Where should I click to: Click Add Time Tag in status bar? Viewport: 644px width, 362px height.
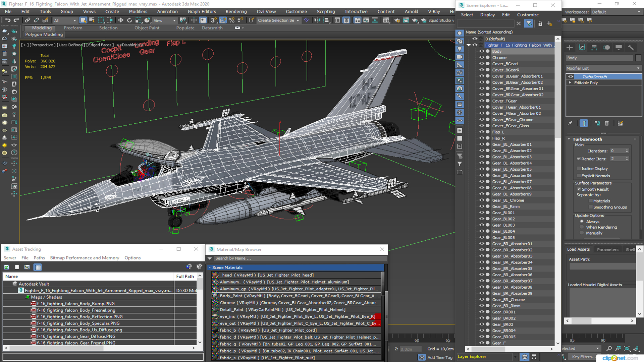[x=440, y=357]
